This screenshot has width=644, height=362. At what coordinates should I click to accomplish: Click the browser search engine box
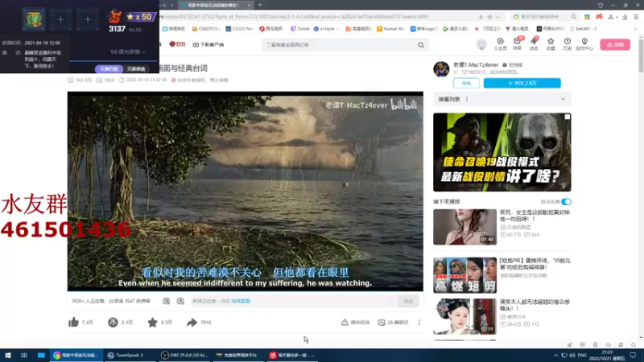point(543,17)
